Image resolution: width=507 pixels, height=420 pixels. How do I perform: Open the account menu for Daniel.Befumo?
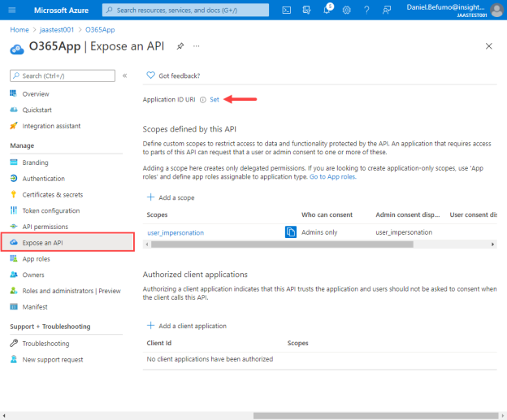tap(454, 10)
